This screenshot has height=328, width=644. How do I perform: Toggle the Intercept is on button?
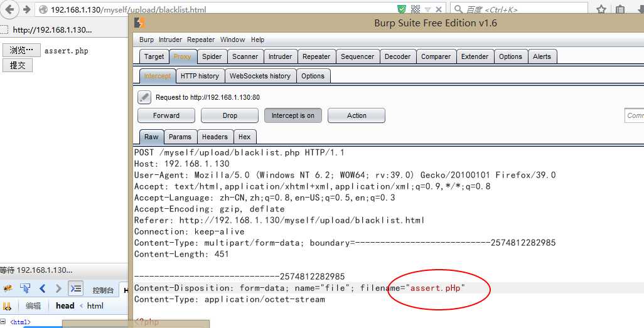tap(293, 116)
